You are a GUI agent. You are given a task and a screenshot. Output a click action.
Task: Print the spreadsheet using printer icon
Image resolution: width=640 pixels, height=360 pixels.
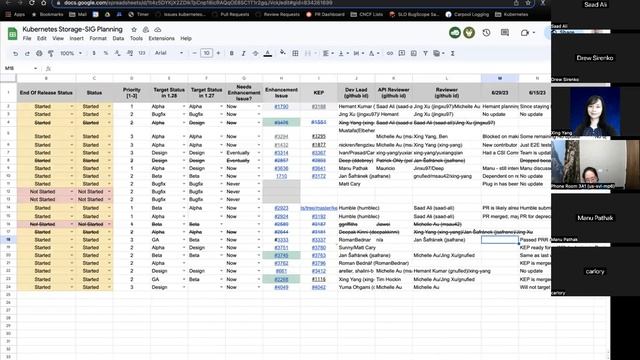[39, 53]
